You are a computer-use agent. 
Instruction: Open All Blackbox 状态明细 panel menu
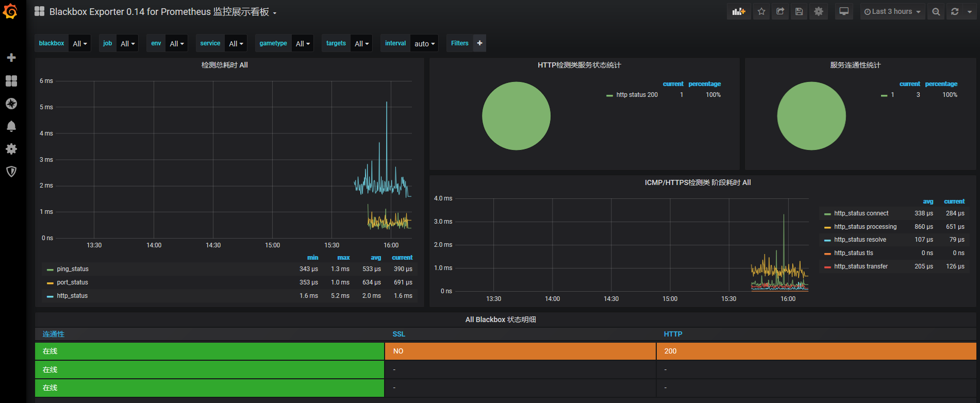(x=501, y=320)
